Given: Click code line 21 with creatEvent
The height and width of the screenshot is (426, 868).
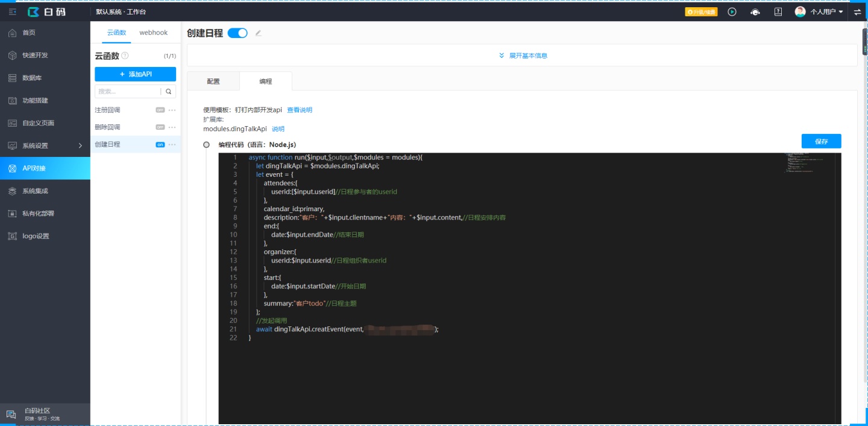Looking at the screenshot, I should point(347,329).
